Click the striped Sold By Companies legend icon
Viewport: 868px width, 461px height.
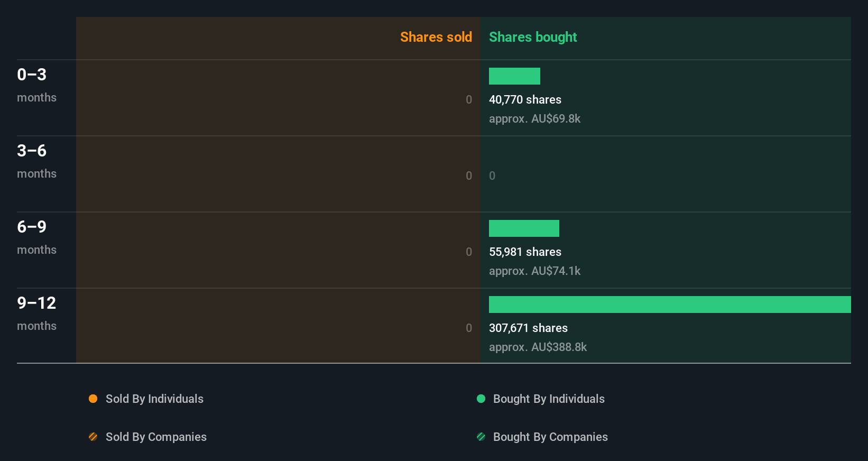[x=93, y=437]
